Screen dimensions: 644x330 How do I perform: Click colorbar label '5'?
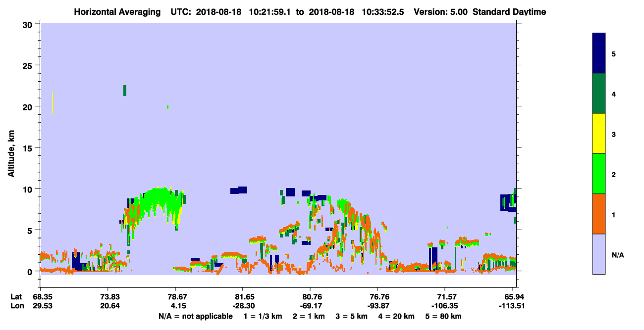point(614,54)
